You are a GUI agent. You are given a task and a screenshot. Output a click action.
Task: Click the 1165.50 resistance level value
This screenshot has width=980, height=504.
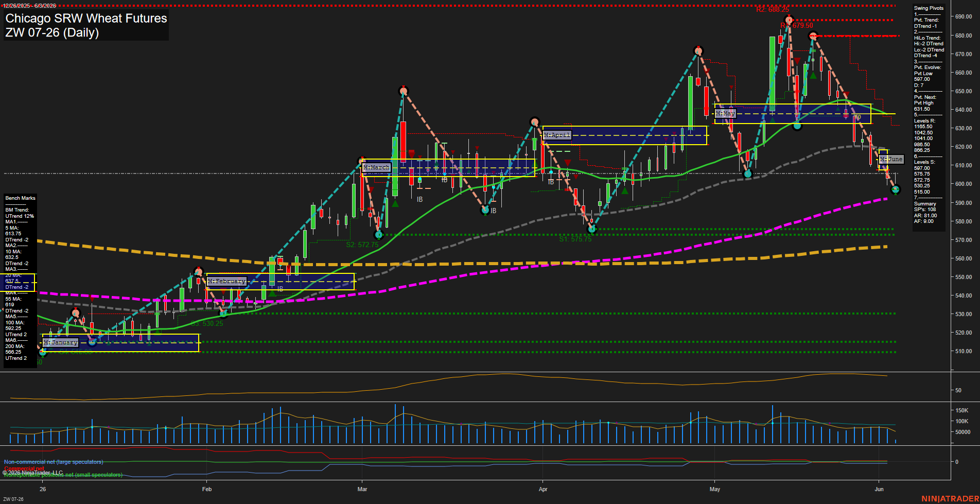click(x=923, y=127)
